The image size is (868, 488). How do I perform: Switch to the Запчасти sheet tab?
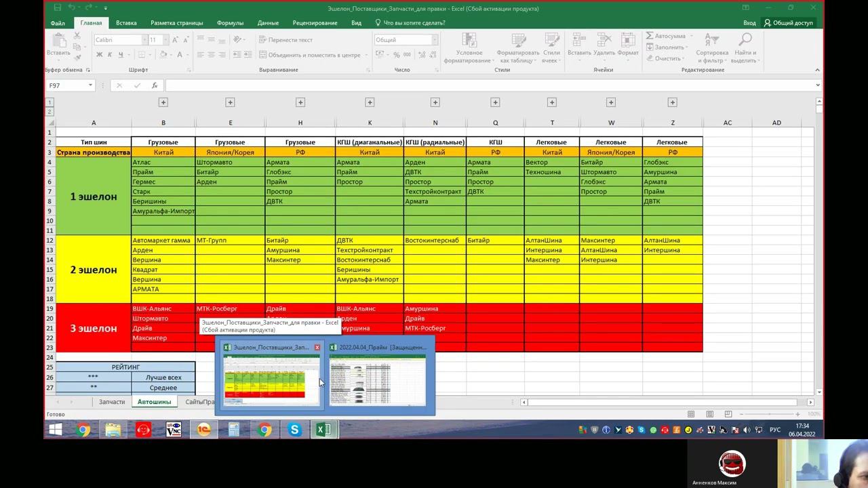tap(112, 402)
